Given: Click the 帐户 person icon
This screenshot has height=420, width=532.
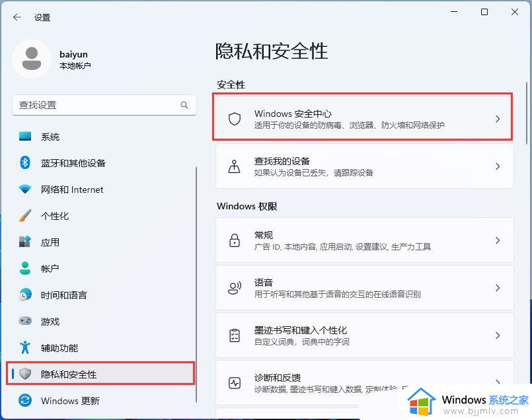Looking at the screenshot, I should tap(25, 268).
